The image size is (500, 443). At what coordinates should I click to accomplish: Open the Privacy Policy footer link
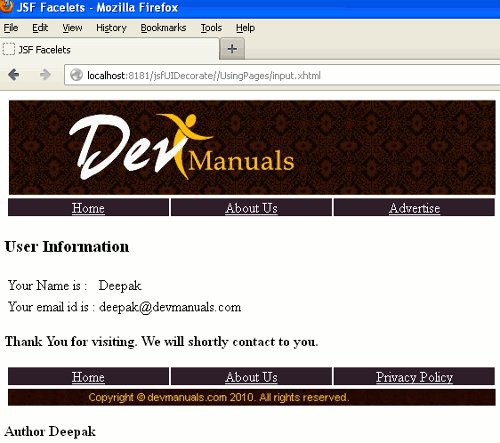tap(414, 377)
